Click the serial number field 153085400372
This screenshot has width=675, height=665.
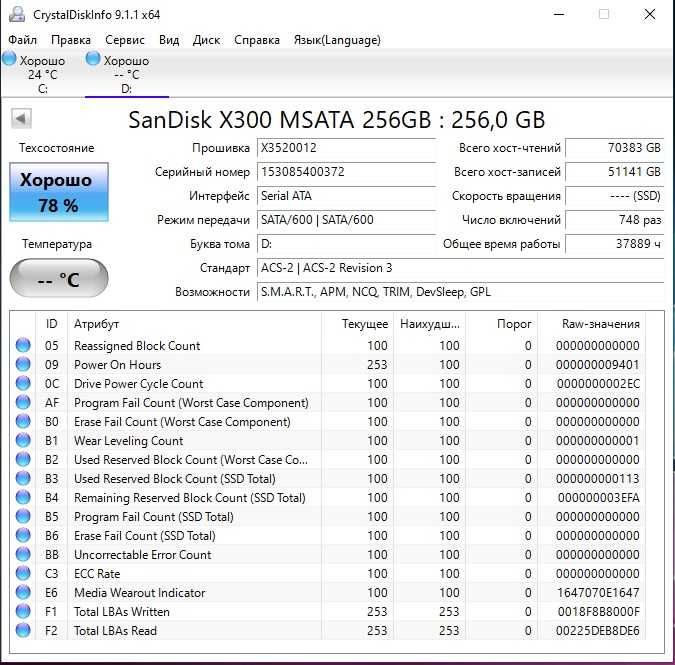(347, 172)
